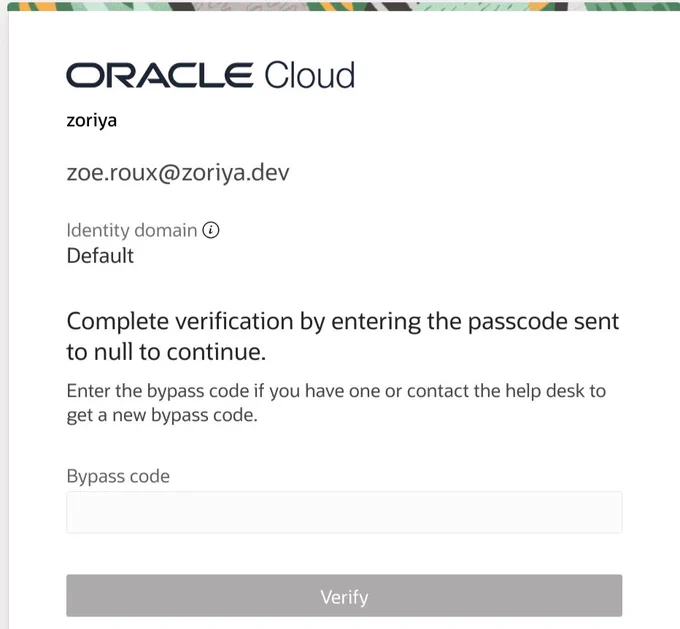Screen dimensions: 680x629
Task: Click the Identity domain label
Action: coord(132,230)
